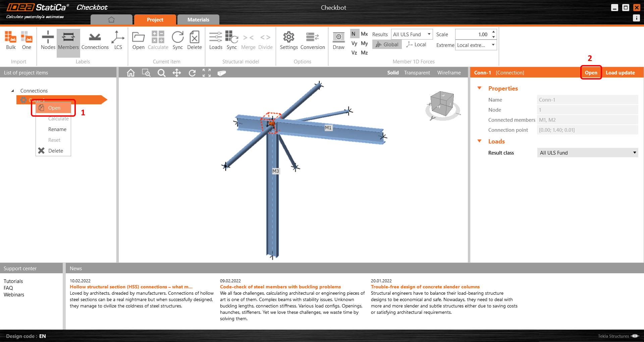Open Tutorials in the Support center
The width and height of the screenshot is (644, 342).
tap(13, 281)
